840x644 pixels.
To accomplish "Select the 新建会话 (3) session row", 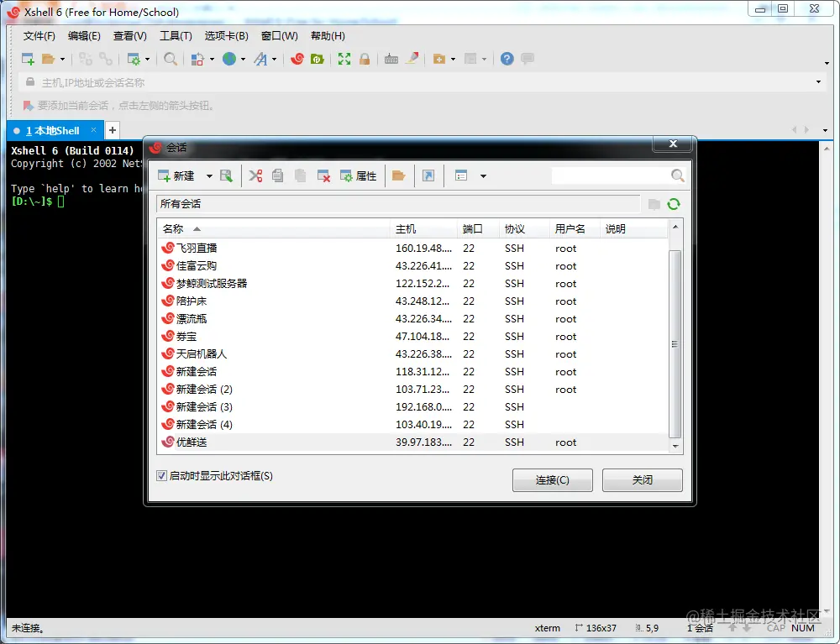I will pos(413,407).
